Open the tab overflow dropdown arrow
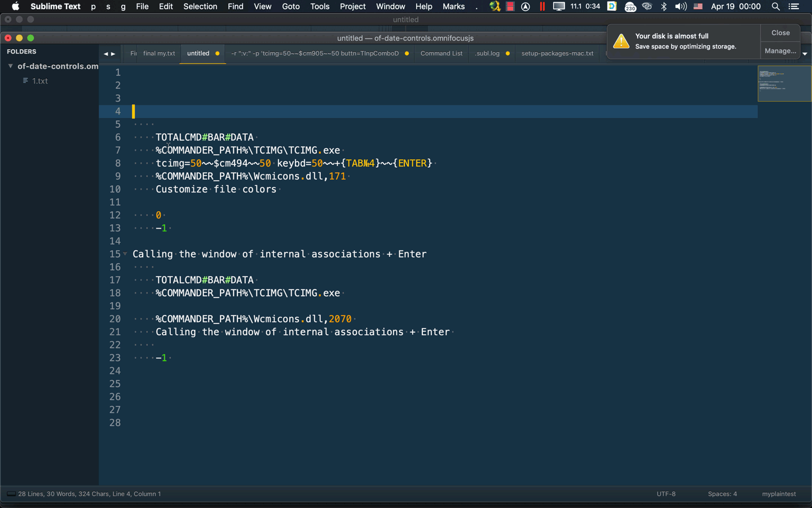Screen dimensions: 812x508 click(x=804, y=54)
